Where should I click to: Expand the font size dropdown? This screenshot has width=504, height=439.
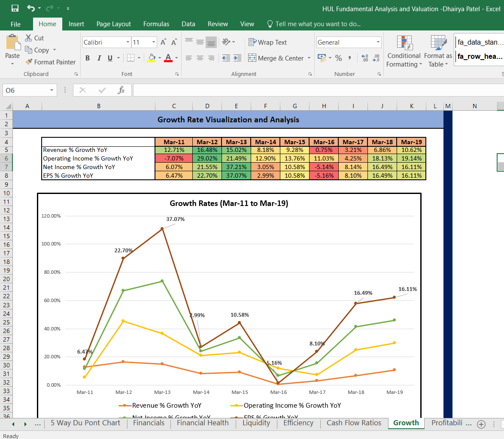click(x=154, y=42)
